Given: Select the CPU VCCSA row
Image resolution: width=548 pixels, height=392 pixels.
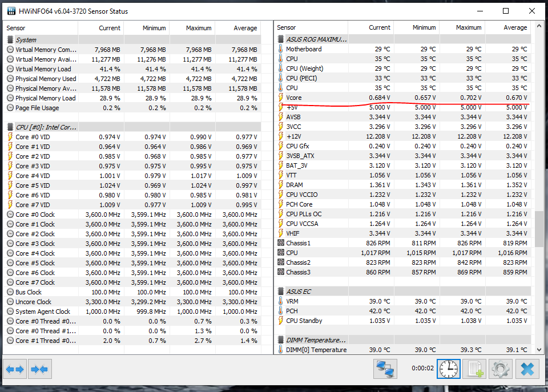Looking at the screenshot, I should click(402, 224).
